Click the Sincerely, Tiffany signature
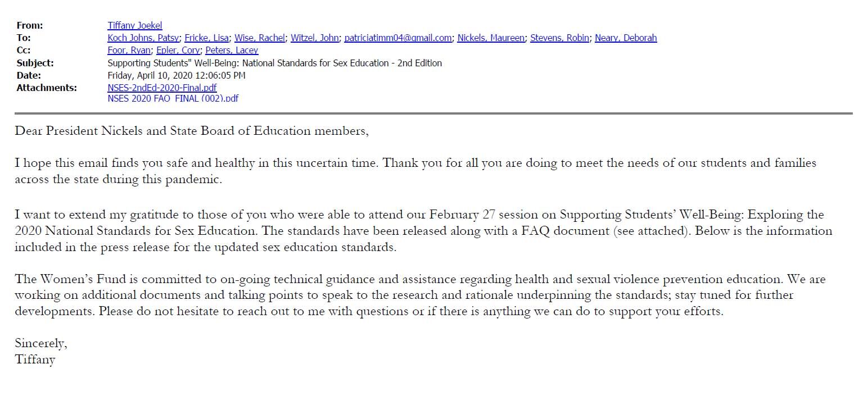Viewport: 868px width, 396px height. 40,352
